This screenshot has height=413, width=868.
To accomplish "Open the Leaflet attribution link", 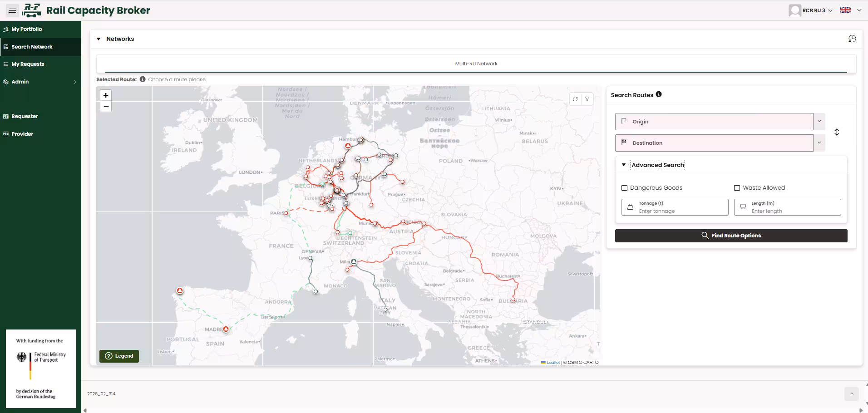I will tap(553, 363).
